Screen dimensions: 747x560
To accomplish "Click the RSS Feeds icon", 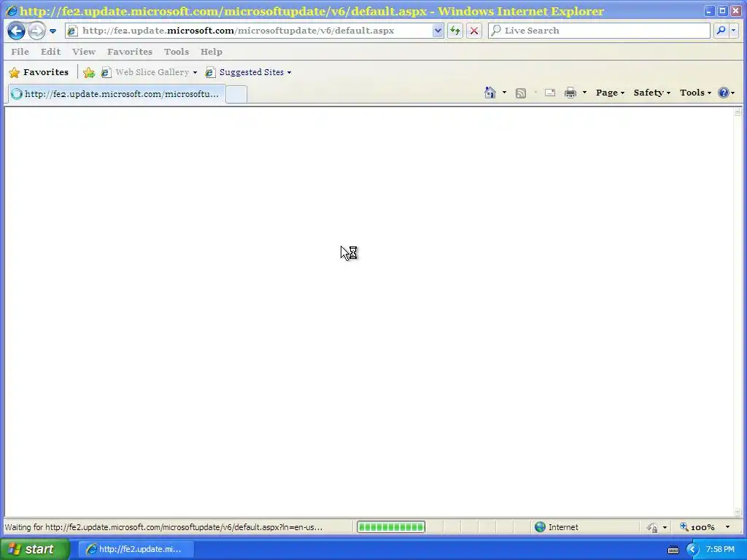I will pyautogui.click(x=521, y=93).
